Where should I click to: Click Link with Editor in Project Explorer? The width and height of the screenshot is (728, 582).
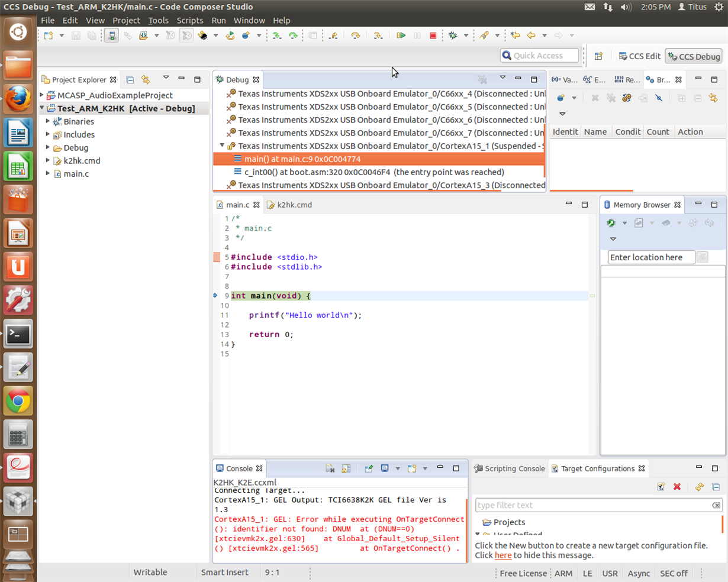click(x=146, y=79)
